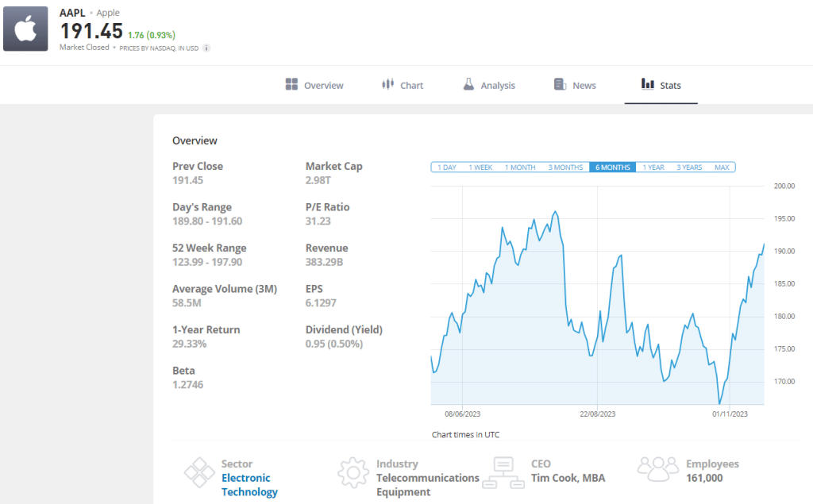Click the Industry gear icon
Viewport: 813px width, 504px height.
click(x=353, y=471)
